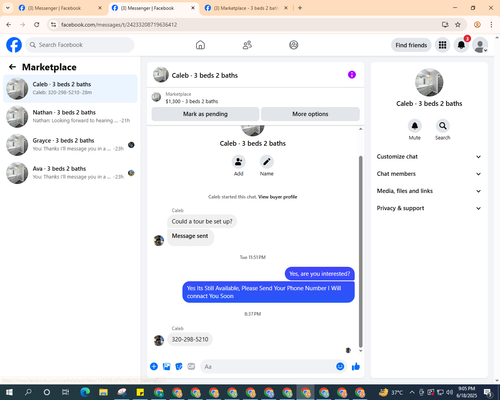The image size is (500, 400).
Task: Open Task View on the taskbar
Action: pos(66,392)
